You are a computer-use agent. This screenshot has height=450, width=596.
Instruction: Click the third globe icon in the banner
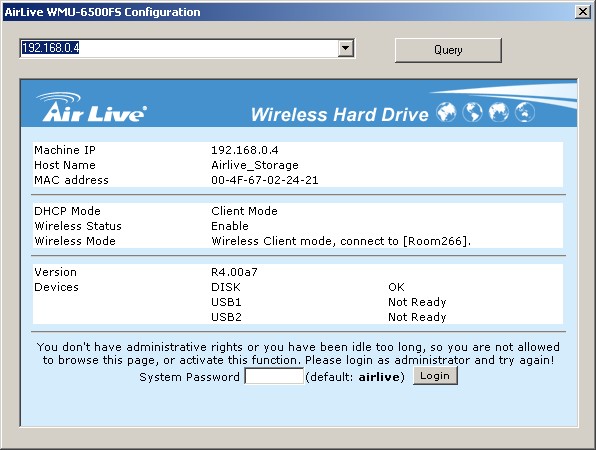(499, 112)
